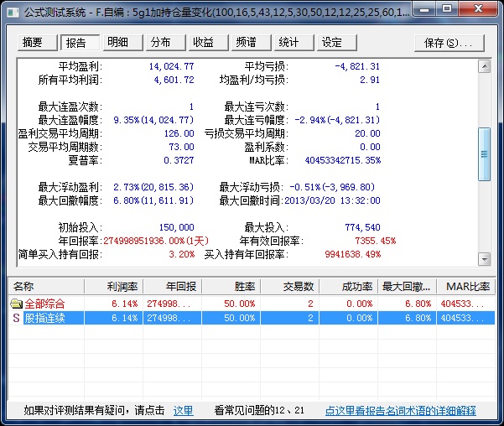Go to the 统计 tab
The image size is (504, 426).
pos(288,43)
